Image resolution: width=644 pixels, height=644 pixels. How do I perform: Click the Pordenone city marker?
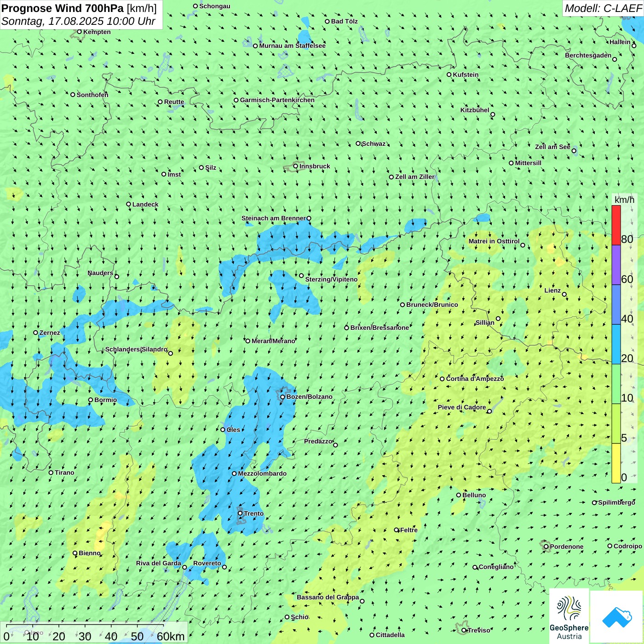(546, 546)
